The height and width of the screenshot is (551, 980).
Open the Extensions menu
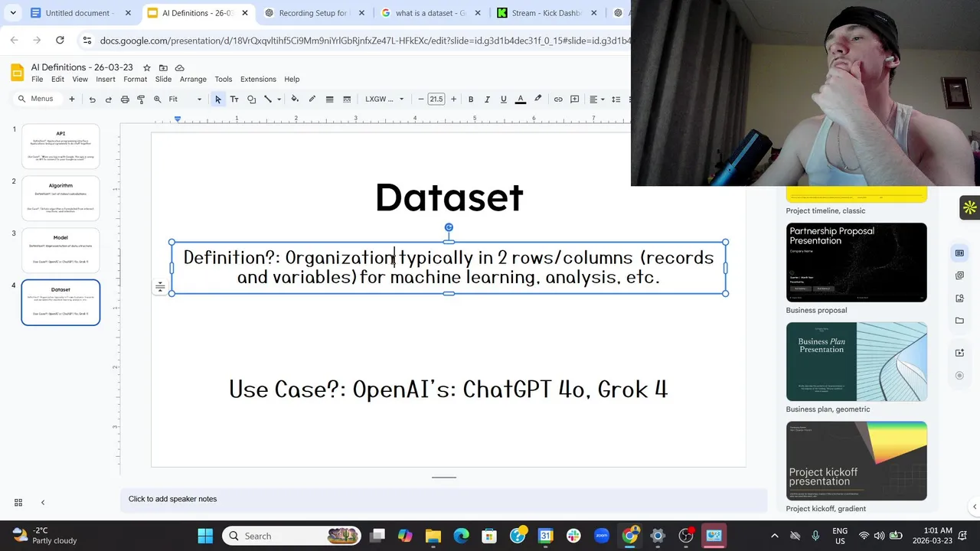pyautogui.click(x=258, y=79)
